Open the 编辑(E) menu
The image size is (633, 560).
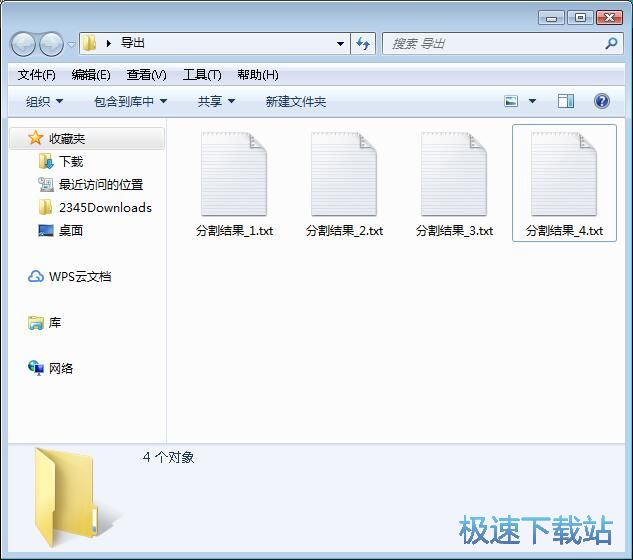click(x=91, y=75)
